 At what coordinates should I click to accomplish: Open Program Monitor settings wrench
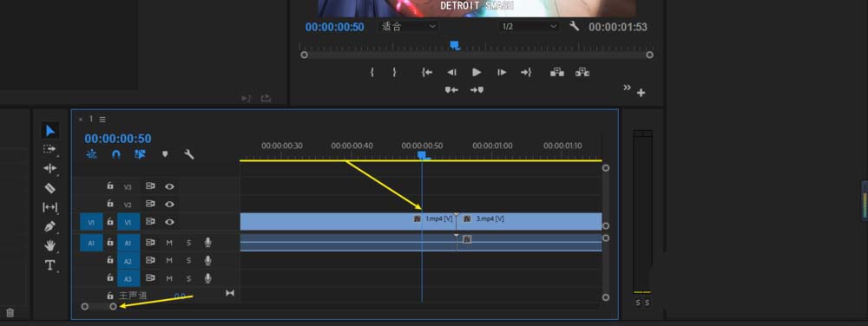(574, 26)
